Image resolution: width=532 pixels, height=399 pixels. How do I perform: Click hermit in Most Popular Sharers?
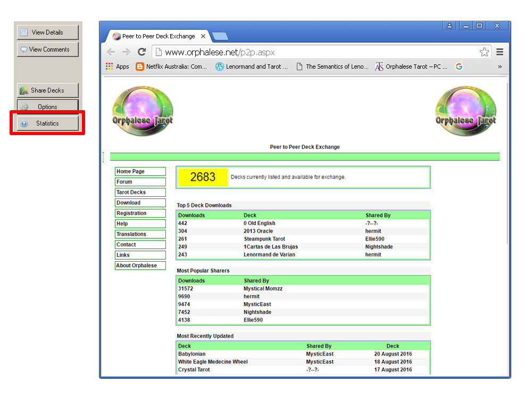[x=252, y=296]
